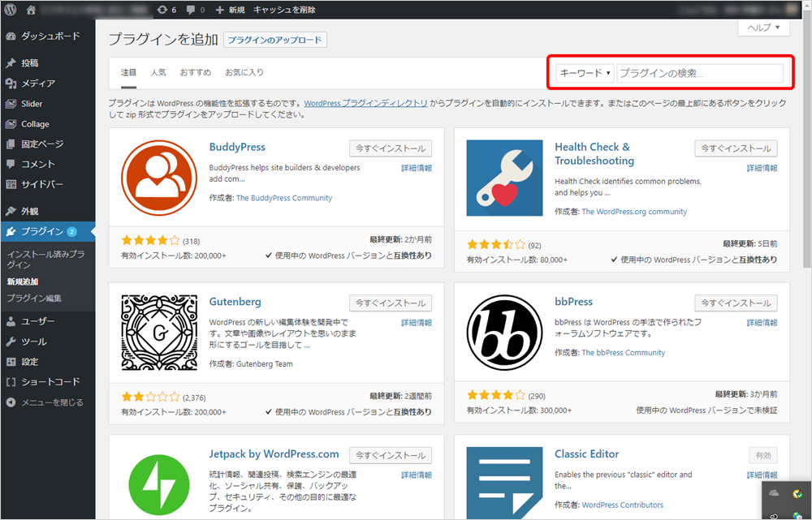Image resolution: width=812 pixels, height=520 pixels.
Task: Select 新規追加 in plugin submenu
Action: click(x=22, y=281)
